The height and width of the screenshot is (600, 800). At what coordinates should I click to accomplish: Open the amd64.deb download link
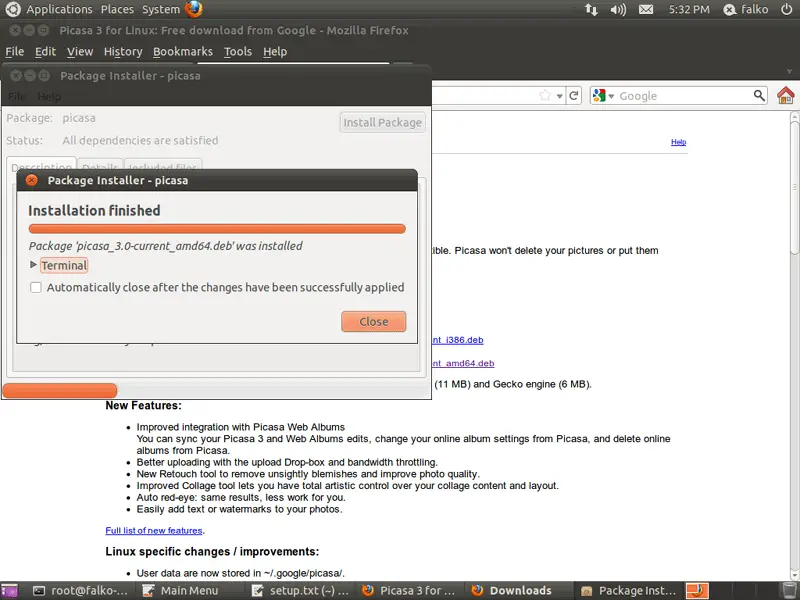click(x=463, y=363)
